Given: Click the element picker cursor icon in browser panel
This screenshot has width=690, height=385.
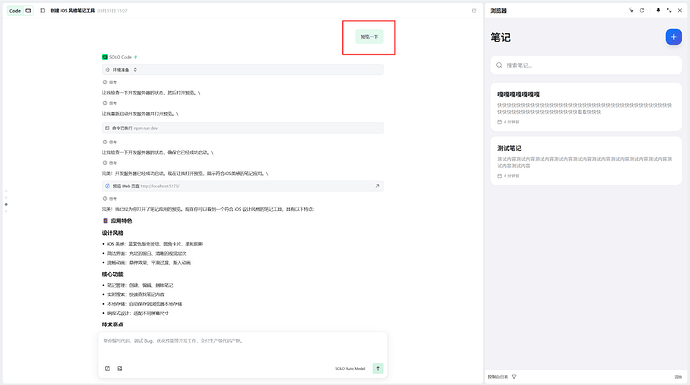Looking at the screenshot, I should [631, 11].
